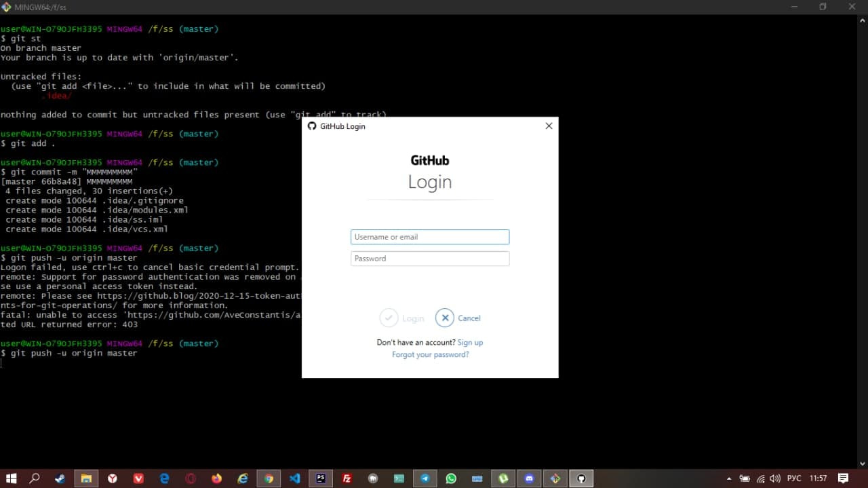Open the Windows notification center
Image resolution: width=868 pixels, height=488 pixels.
pos(843,478)
